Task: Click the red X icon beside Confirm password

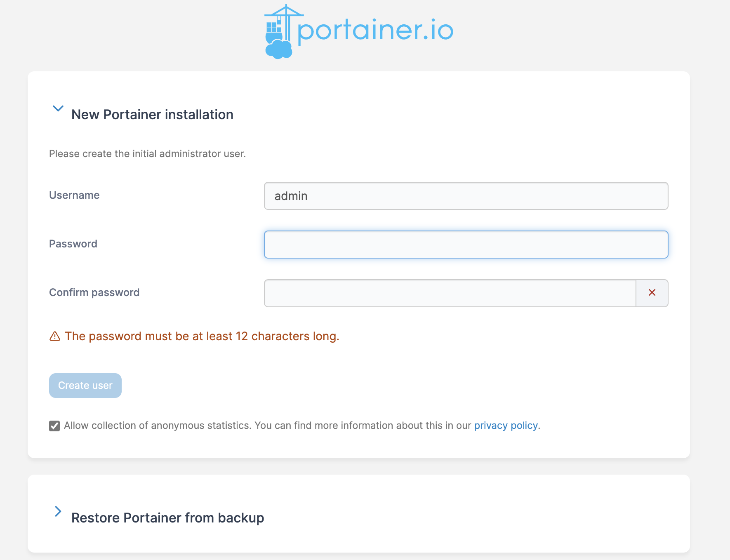Action: pyautogui.click(x=652, y=293)
